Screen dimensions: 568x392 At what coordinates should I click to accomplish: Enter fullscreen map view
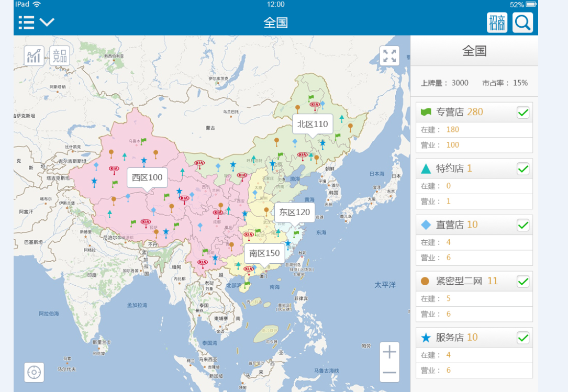389,56
